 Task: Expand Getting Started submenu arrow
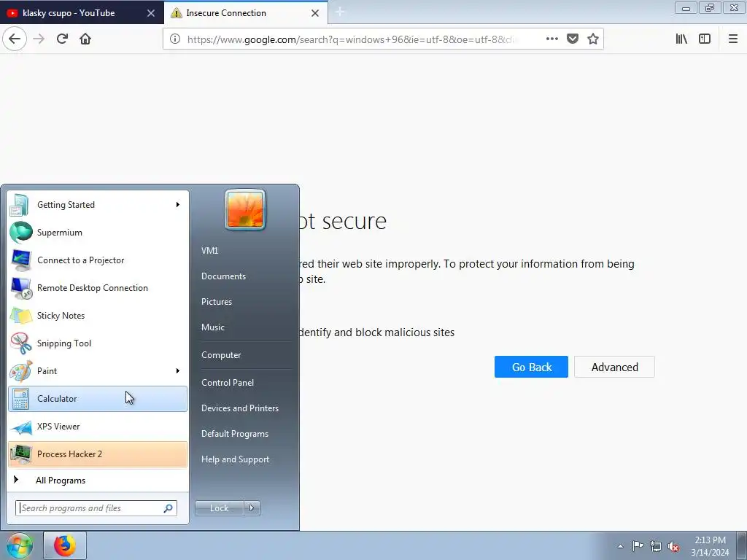(178, 205)
